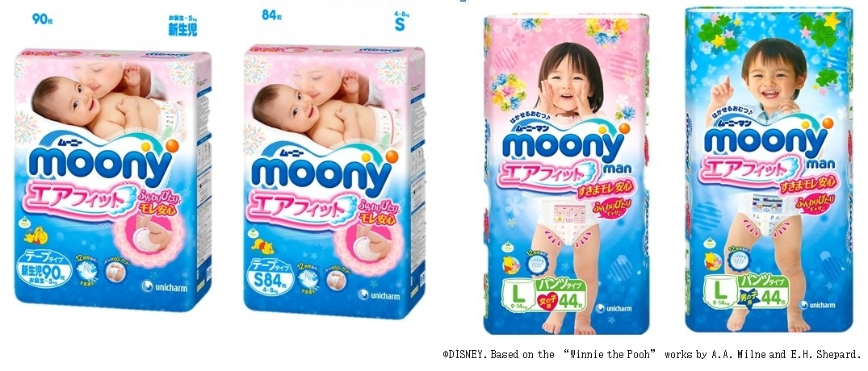Click the unicharm logo on the newborn package
Image resolution: width=868 pixels, height=371 pixels.
165,286
